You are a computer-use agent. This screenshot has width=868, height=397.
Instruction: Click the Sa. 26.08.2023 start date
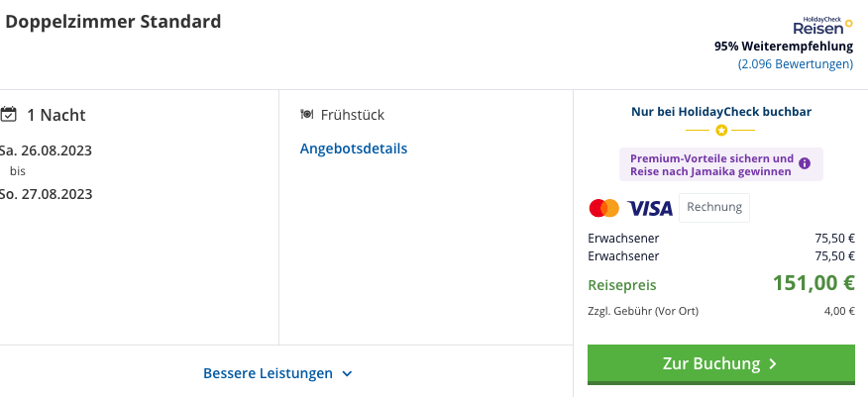pos(46,150)
